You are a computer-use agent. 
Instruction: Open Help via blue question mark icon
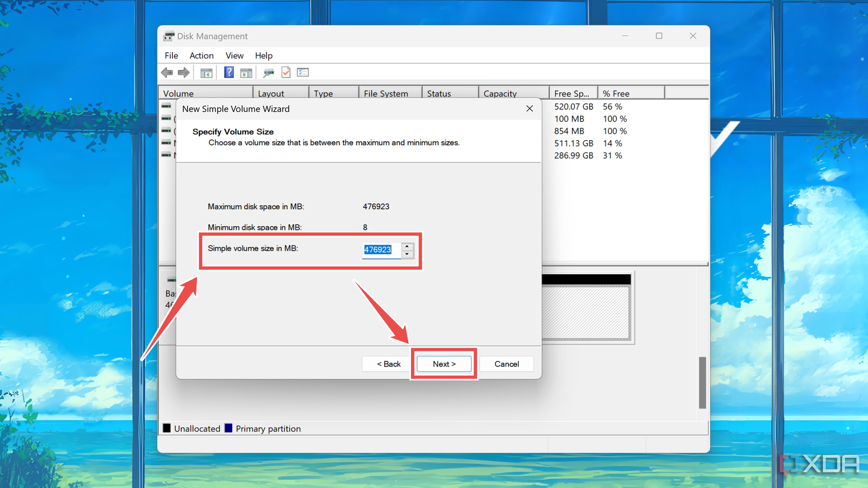(x=229, y=72)
